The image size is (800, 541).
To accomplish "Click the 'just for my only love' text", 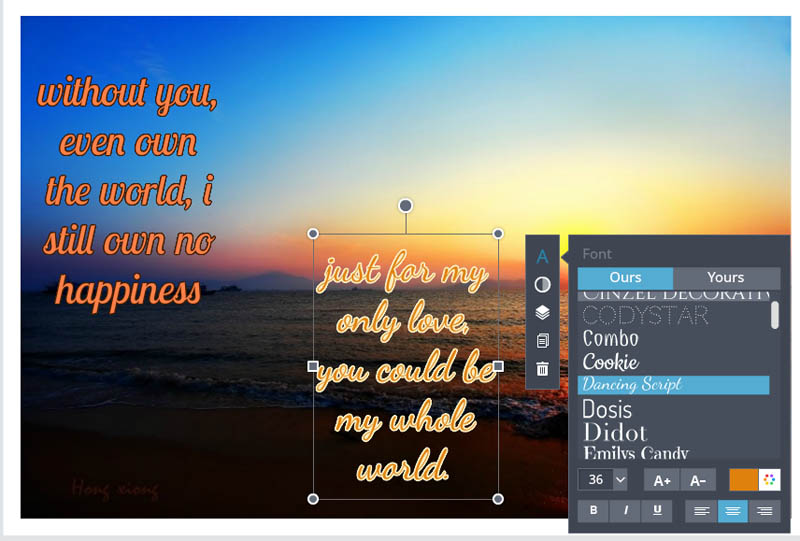I will point(403,296).
